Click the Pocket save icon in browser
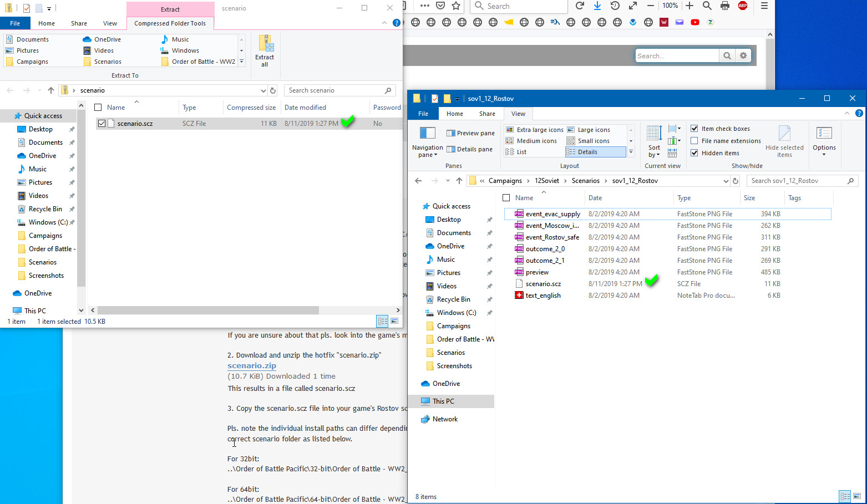 click(x=440, y=6)
